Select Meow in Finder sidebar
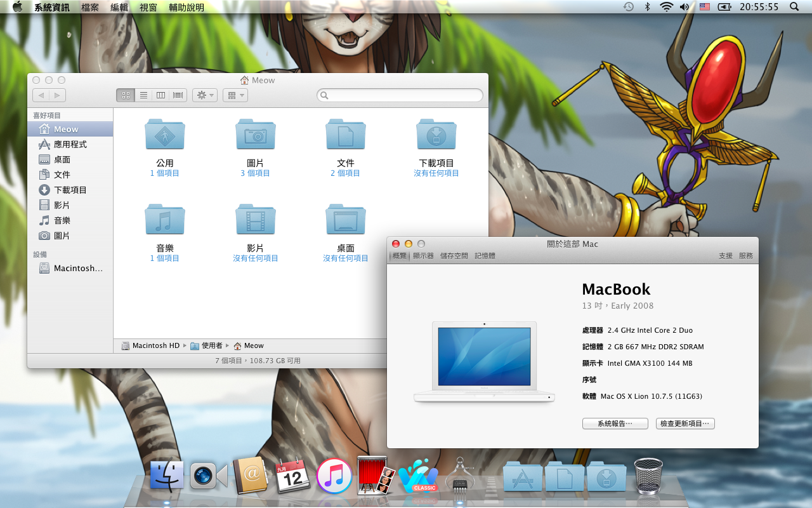The height and width of the screenshot is (508, 812). click(x=70, y=129)
